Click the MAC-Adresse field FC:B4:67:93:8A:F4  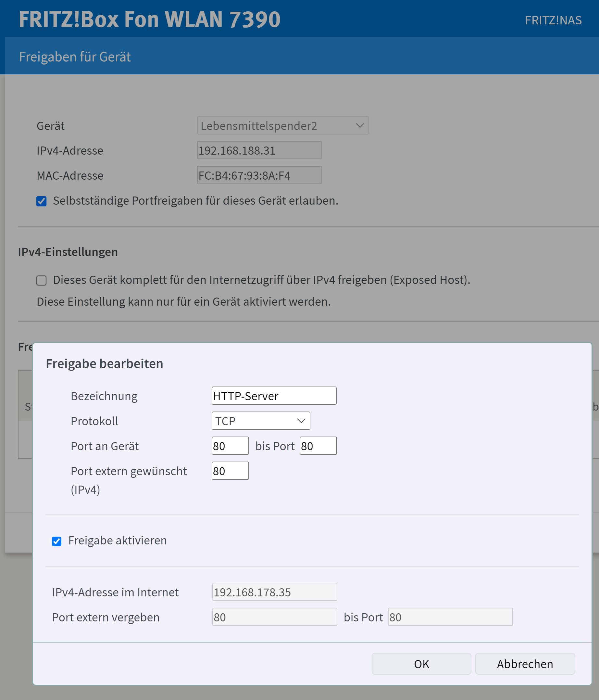[259, 175]
